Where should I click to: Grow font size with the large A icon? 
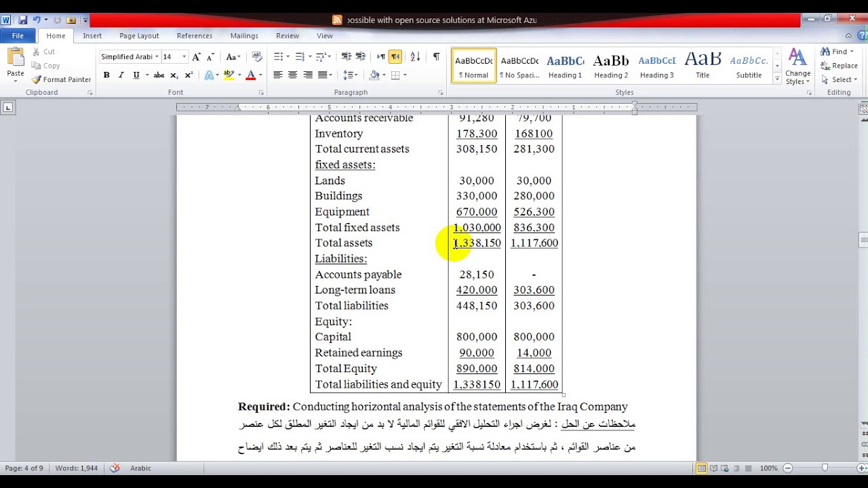(197, 57)
